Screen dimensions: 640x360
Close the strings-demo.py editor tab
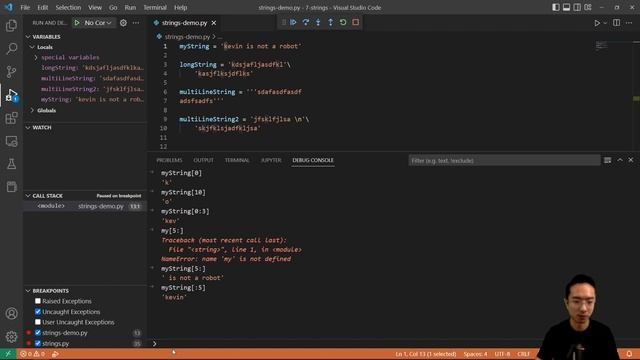coord(214,23)
